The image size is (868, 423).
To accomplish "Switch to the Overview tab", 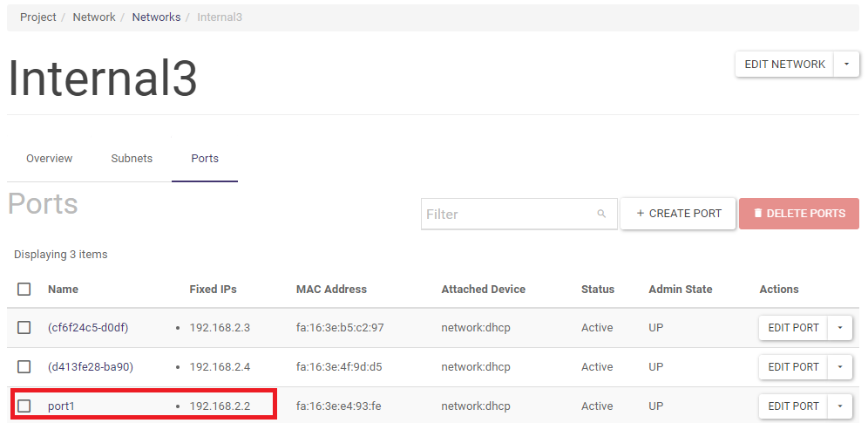I will coord(50,159).
